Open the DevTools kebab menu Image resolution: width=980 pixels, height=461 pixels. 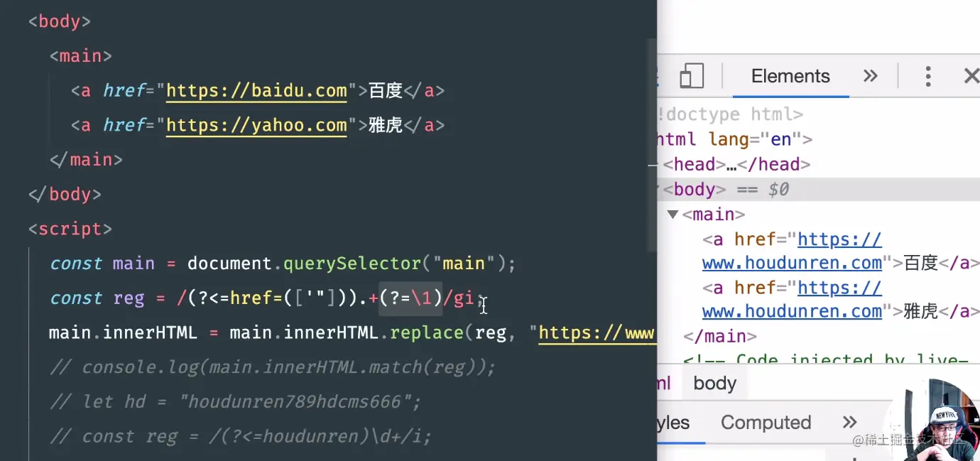[927, 76]
